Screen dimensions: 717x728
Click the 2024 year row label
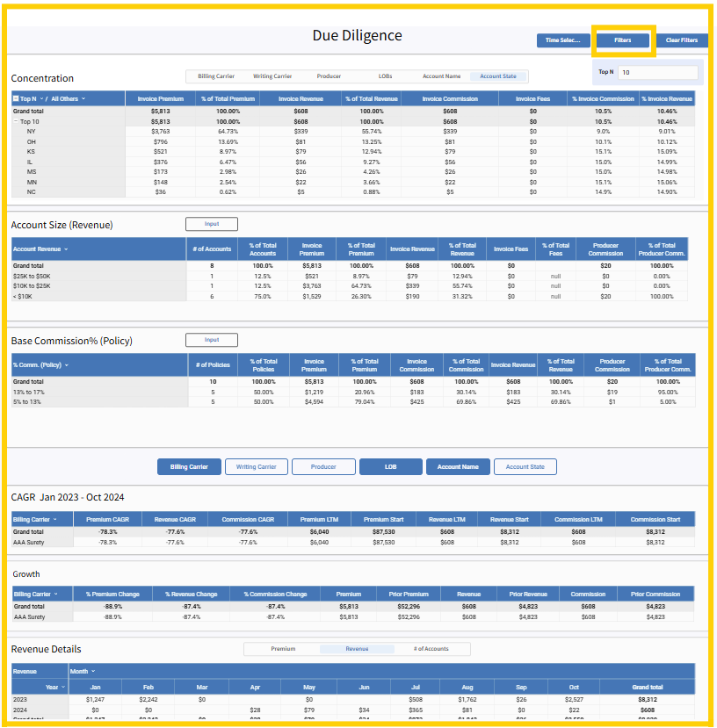(20, 710)
